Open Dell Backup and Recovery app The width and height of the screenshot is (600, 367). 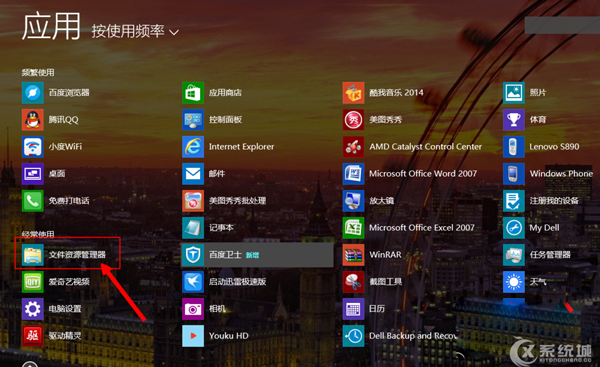[400, 336]
